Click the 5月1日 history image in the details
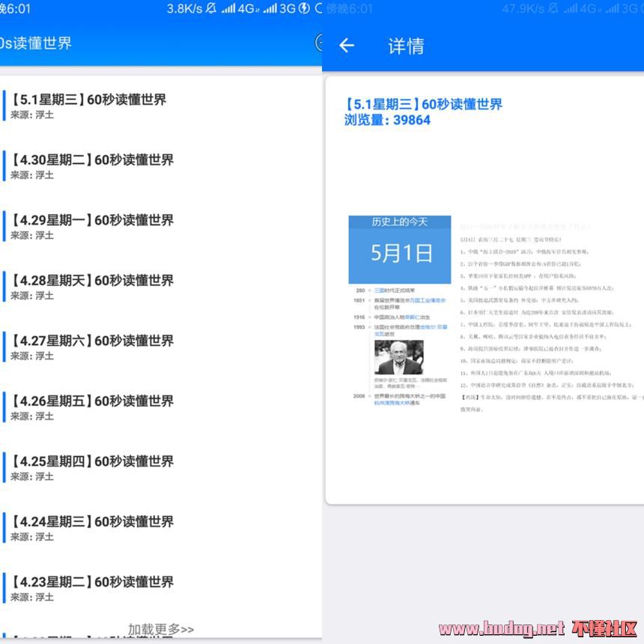Viewport: 644px width, 644px height. [x=400, y=249]
